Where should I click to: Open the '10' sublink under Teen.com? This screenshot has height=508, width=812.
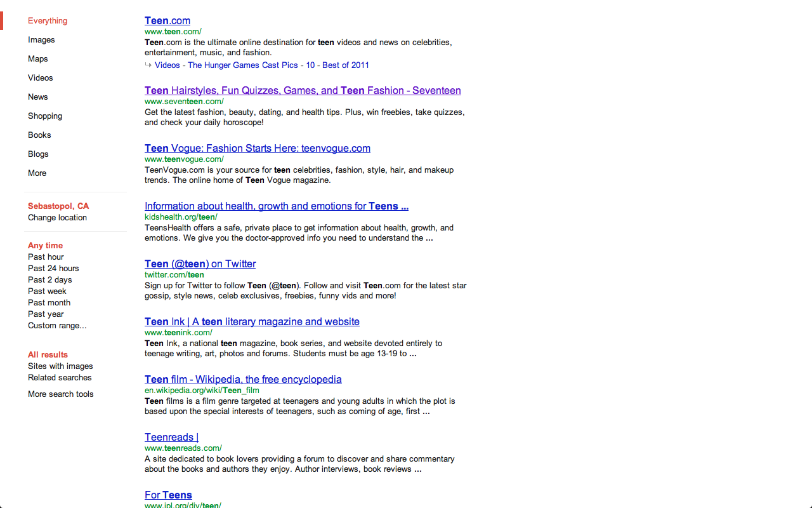(310, 65)
